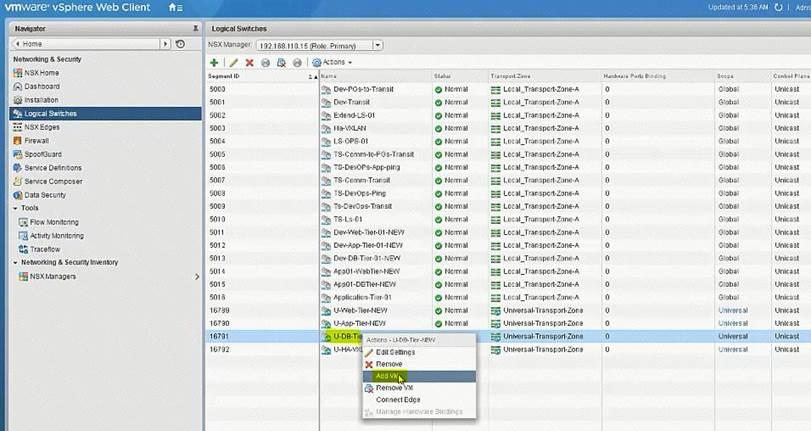Collapse Networking & Security Inventory section
This screenshot has height=431, width=811.
coord(16,263)
